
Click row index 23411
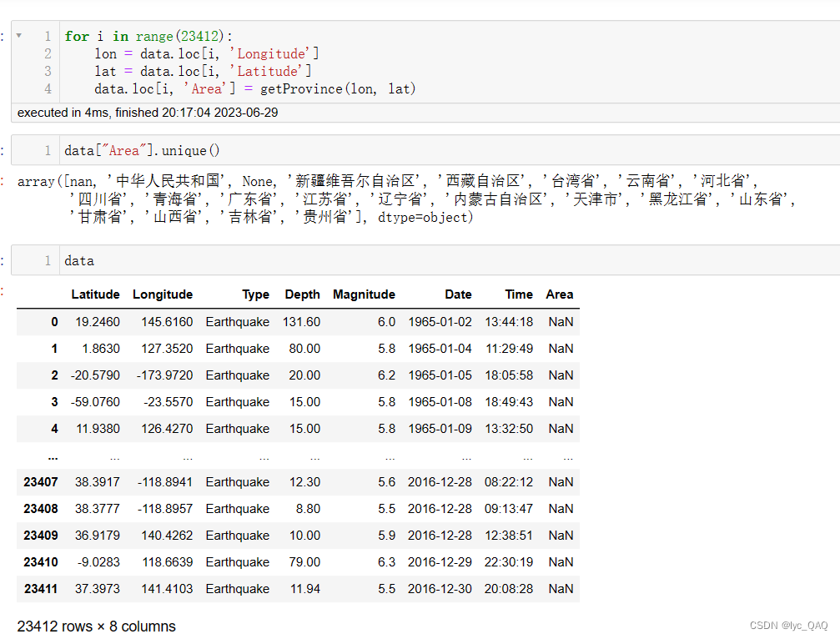[41, 589]
